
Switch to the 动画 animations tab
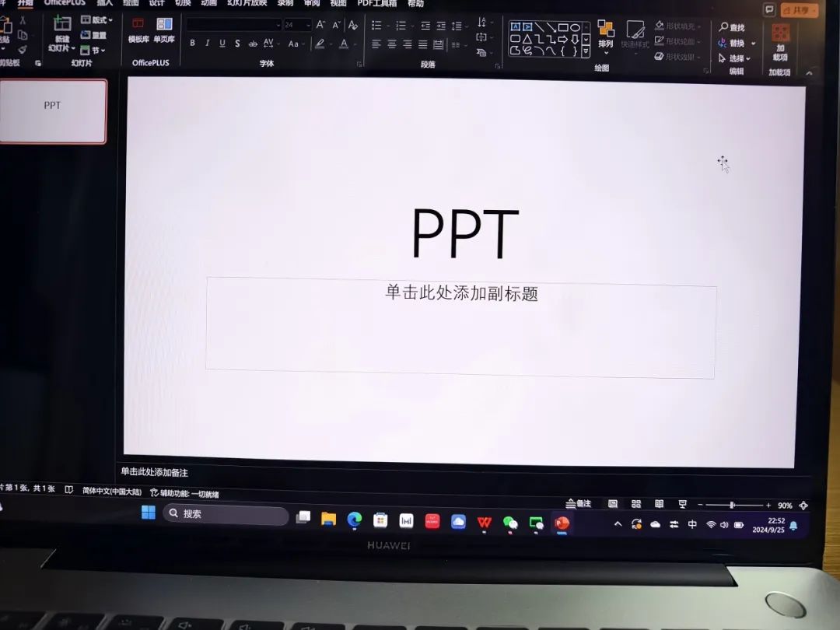coord(208,2)
